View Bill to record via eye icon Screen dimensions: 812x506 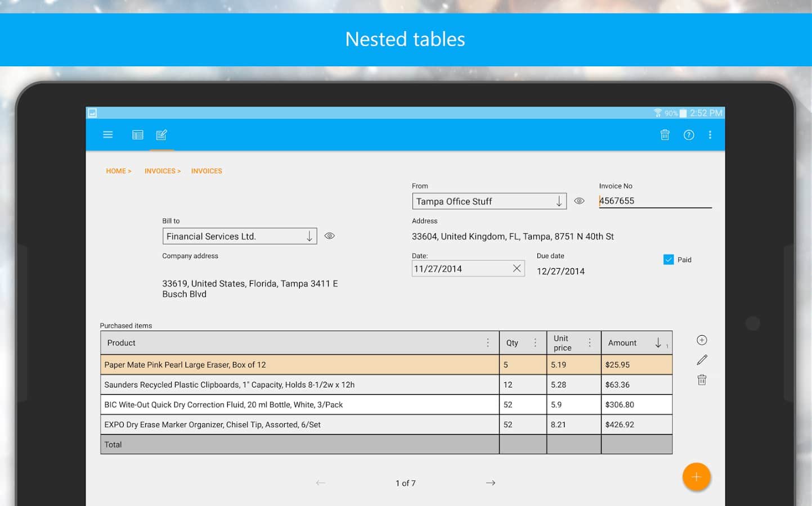pos(330,236)
